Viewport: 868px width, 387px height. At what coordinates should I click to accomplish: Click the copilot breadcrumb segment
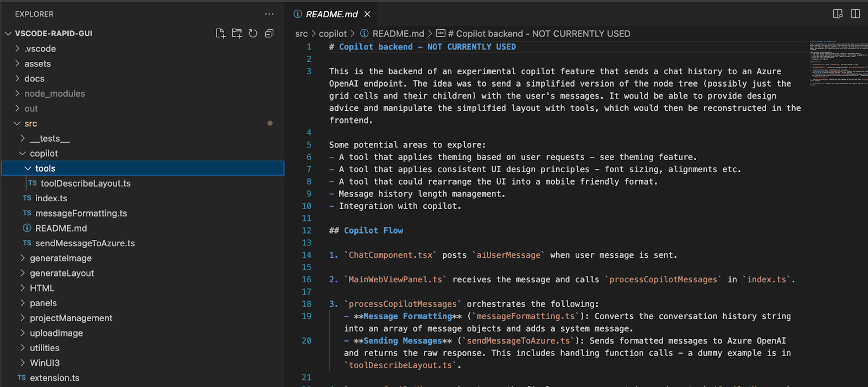[x=333, y=34]
